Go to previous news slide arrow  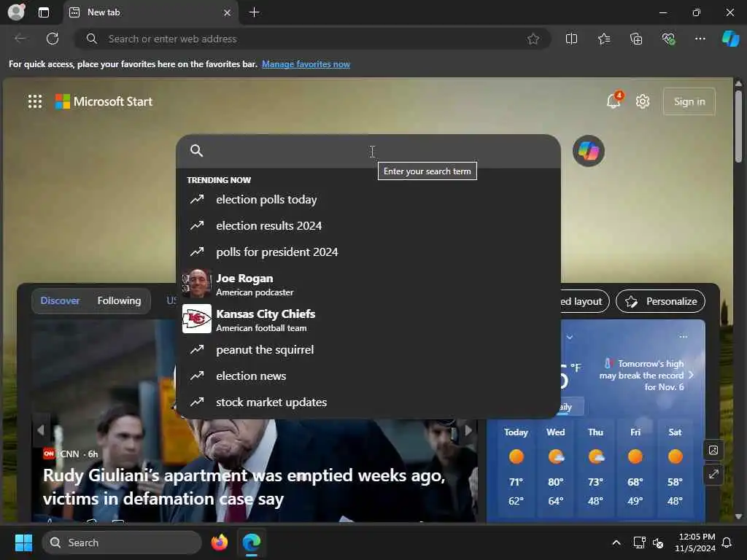[41, 430]
